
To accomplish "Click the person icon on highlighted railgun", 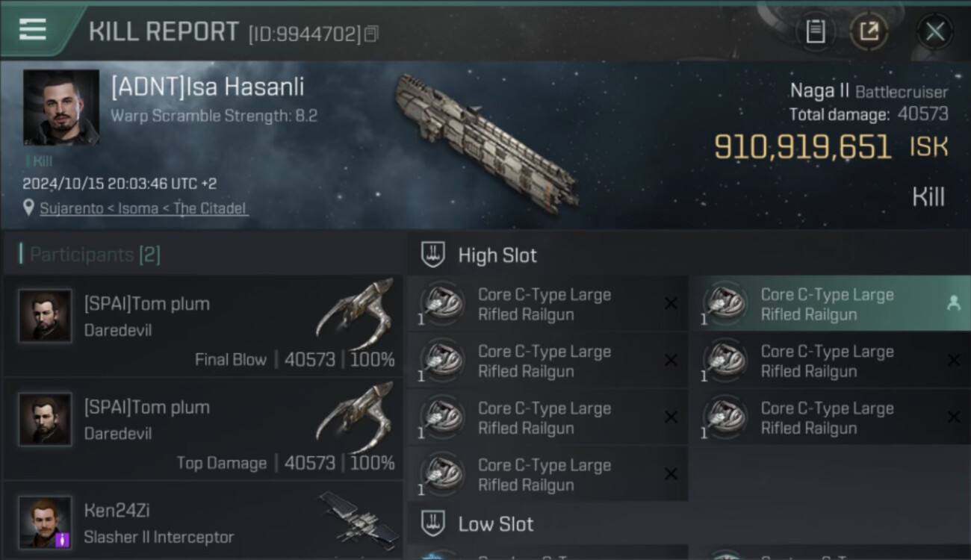I will click(x=953, y=303).
